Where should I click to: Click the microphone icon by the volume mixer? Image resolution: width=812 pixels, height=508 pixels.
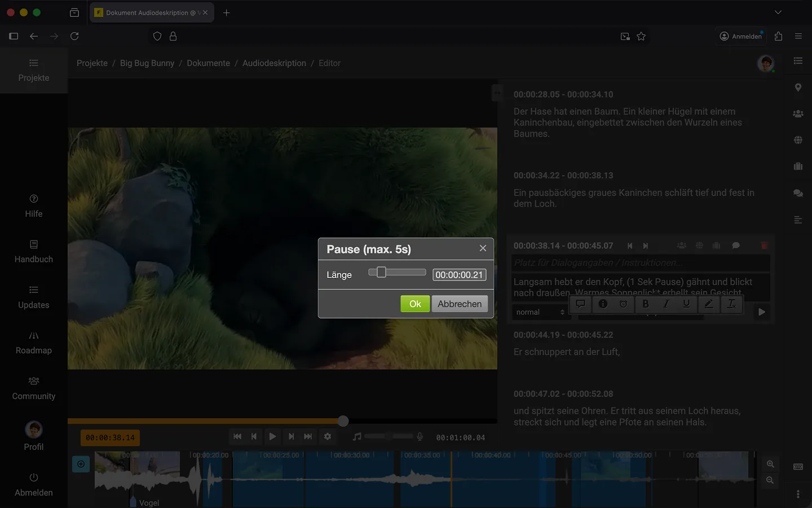click(420, 436)
